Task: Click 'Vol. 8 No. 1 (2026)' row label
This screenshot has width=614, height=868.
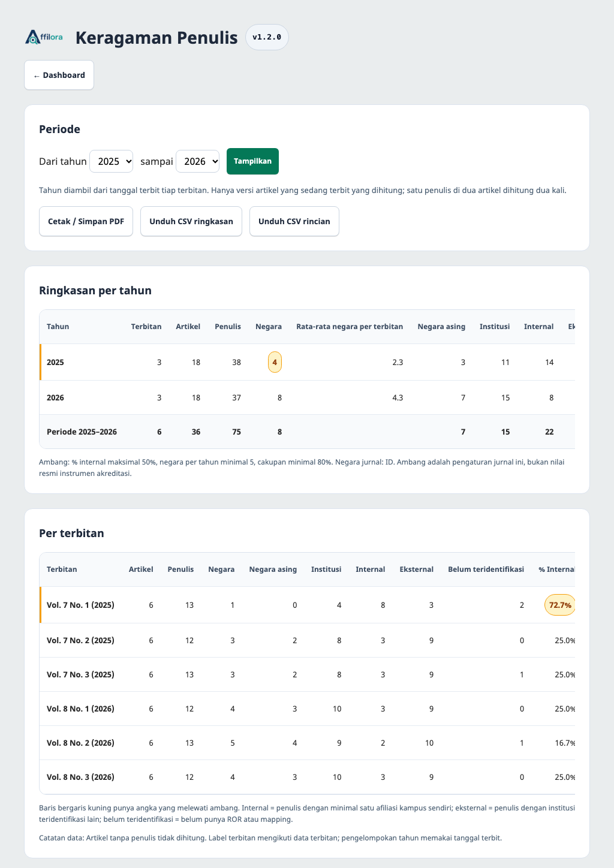Action: click(x=80, y=709)
